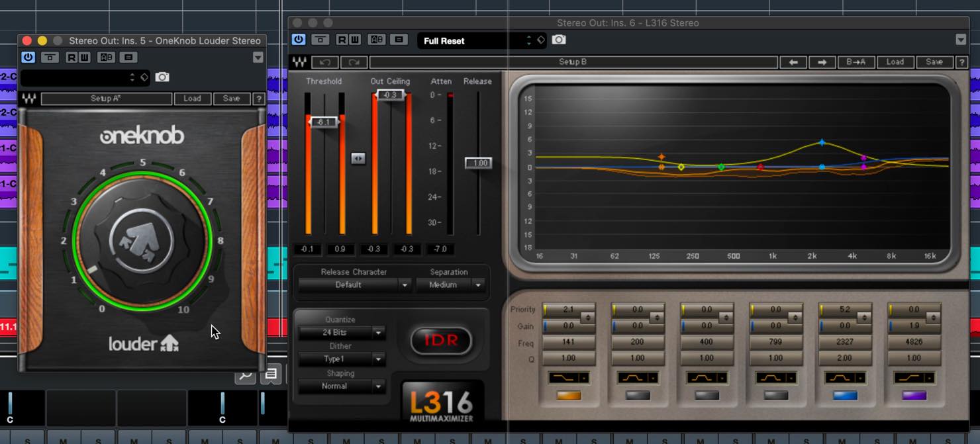Open functions menu arrow in L316 window

pyautogui.click(x=961, y=40)
